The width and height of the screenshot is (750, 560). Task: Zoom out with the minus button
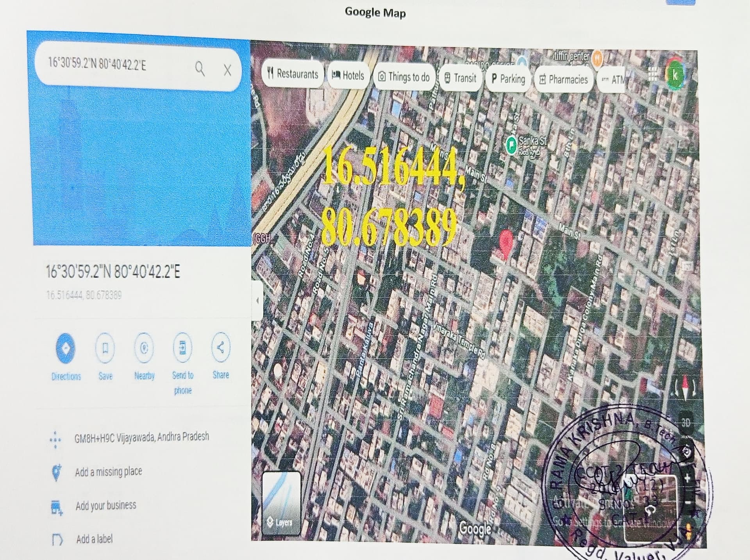pos(688,503)
